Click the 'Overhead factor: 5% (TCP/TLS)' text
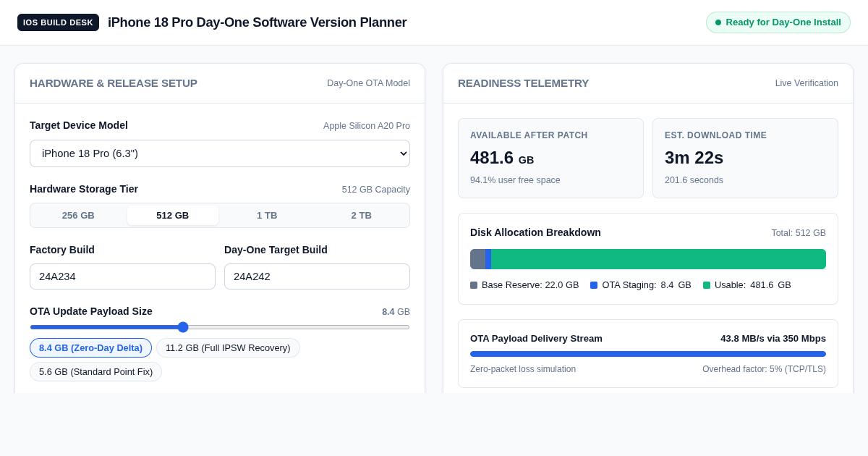 tap(764, 369)
